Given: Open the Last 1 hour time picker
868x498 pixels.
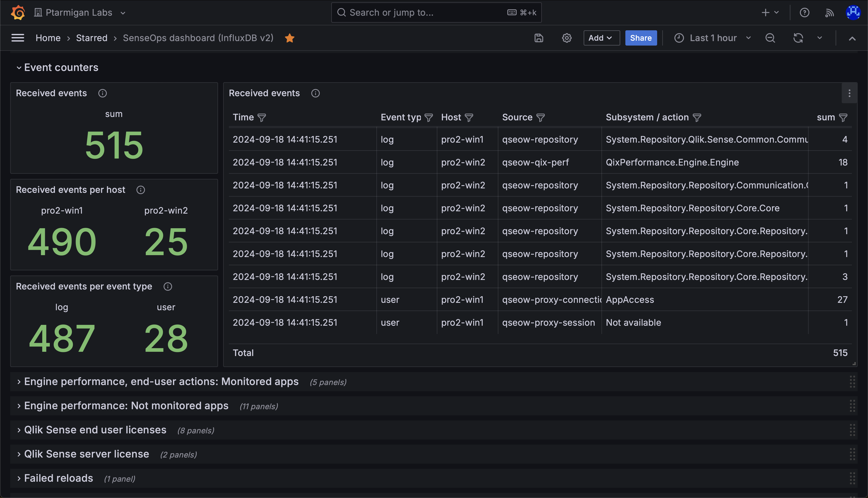Looking at the screenshot, I should 713,38.
